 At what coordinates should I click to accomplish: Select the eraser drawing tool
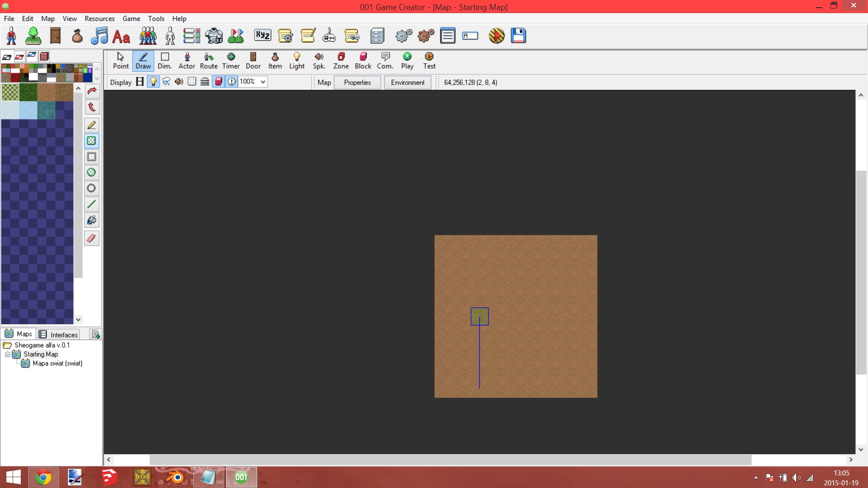coord(91,238)
